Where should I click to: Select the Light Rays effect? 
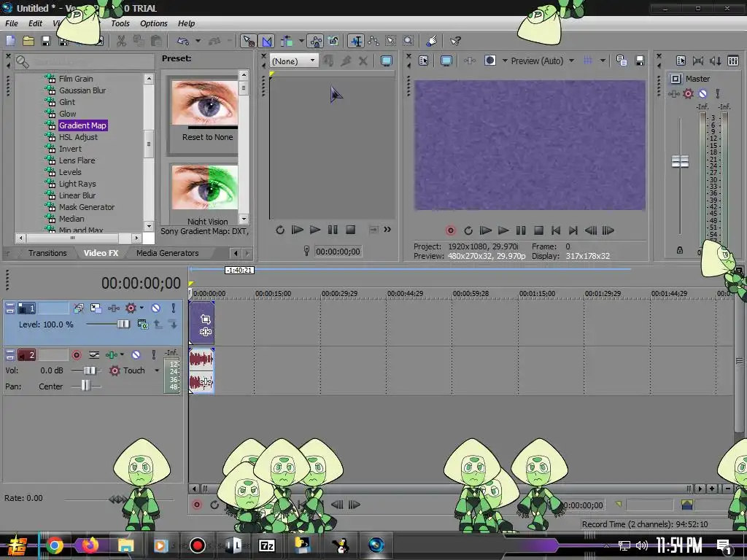pos(77,184)
